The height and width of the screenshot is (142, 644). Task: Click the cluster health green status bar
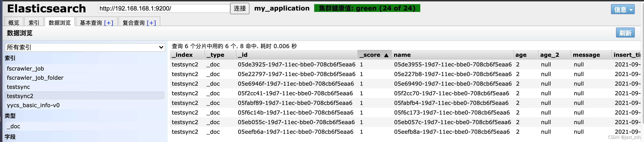pyautogui.click(x=367, y=8)
